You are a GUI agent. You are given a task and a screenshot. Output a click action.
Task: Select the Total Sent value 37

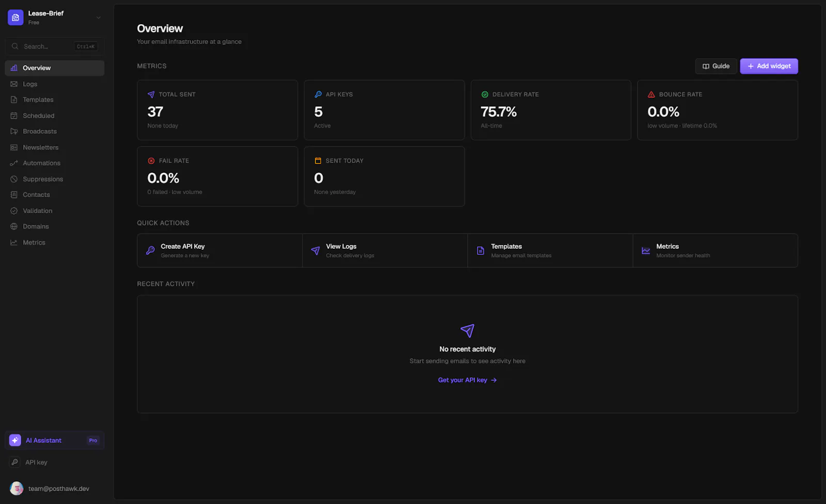point(155,111)
